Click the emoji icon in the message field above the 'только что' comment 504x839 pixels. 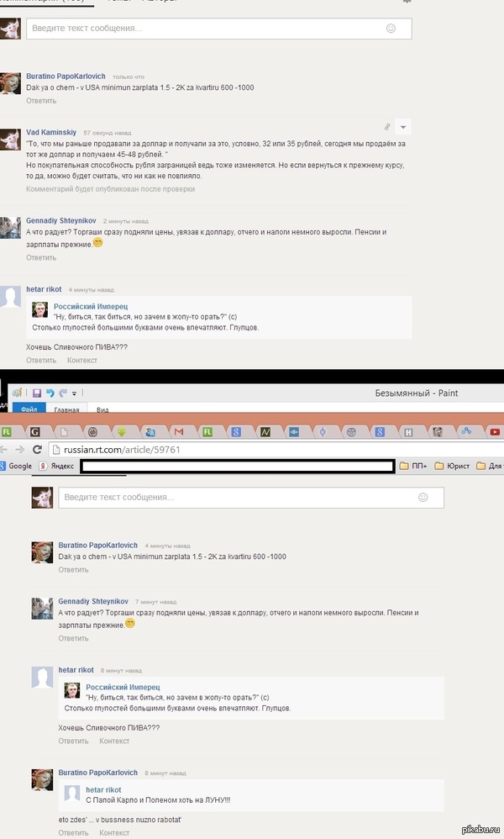pyautogui.click(x=391, y=29)
